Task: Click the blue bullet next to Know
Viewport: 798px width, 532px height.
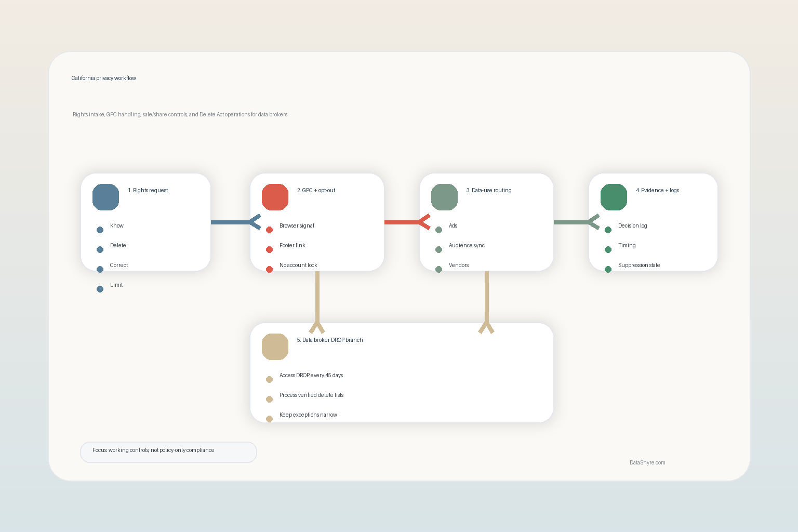Action: pos(100,230)
